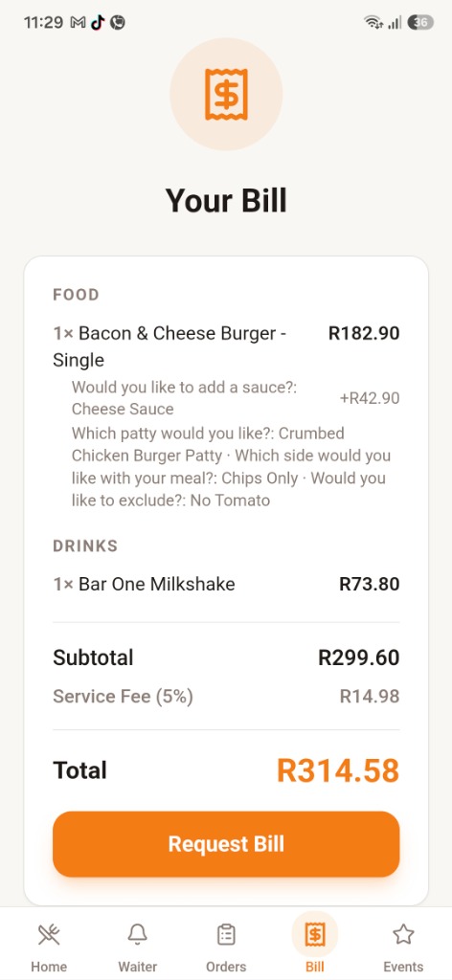The image size is (452, 980).
Task: Open the Events star icon
Action: (x=403, y=935)
